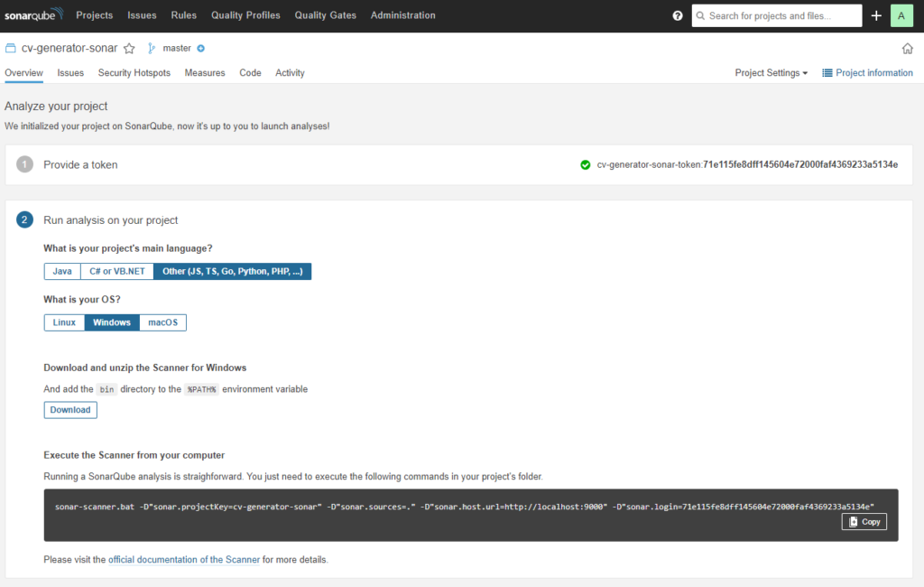Click the bin code label

click(106, 389)
